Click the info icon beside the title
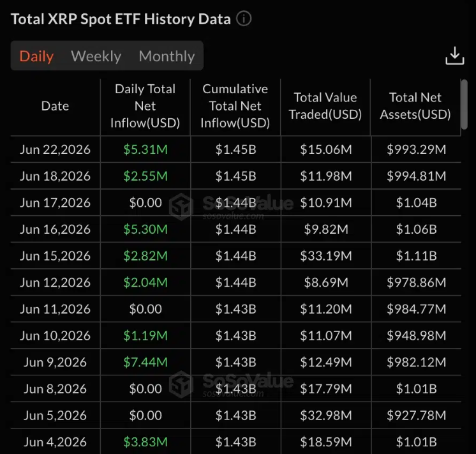Viewport: 476px width, 454px height. tap(244, 19)
